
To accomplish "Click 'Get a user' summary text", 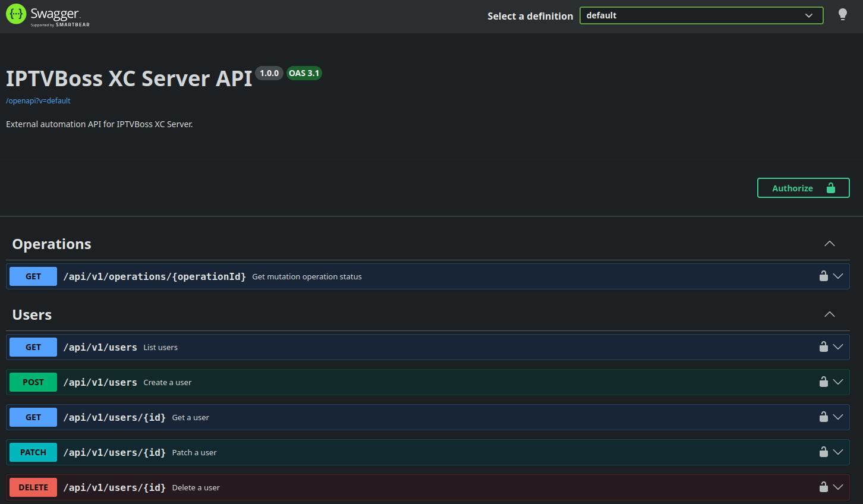I will tap(191, 418).
